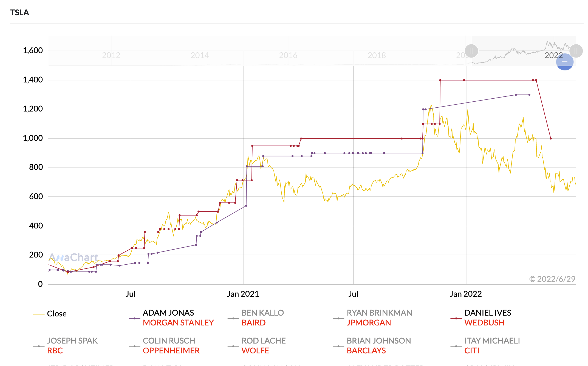Click the Itay Michaeli gray legend marker

456,346
